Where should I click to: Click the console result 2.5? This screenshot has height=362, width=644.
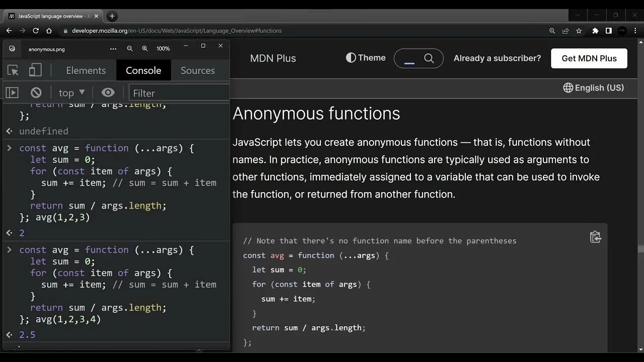[x=27, y=334]
